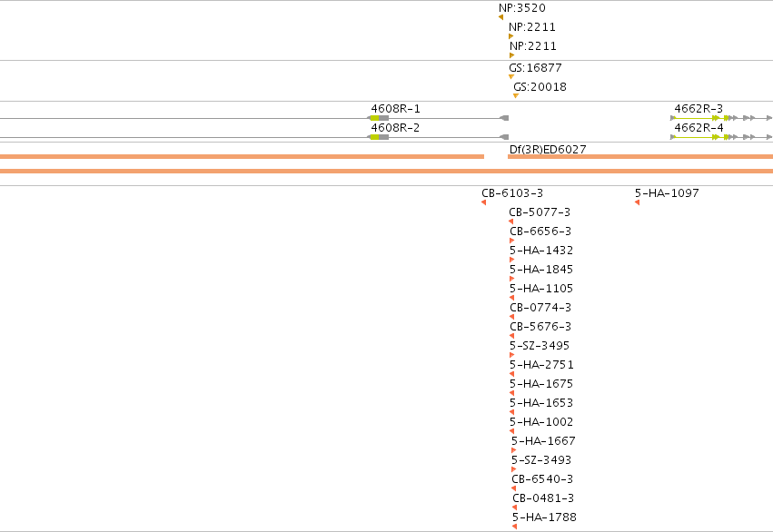
Task: Open the 5-HA-1002 insertion label
Action: tap(541, 421)
